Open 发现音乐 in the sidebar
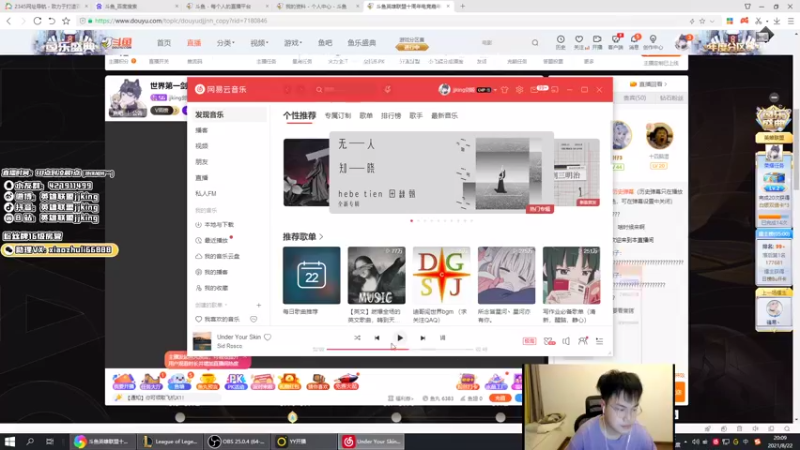 click(x=228, y=115)
